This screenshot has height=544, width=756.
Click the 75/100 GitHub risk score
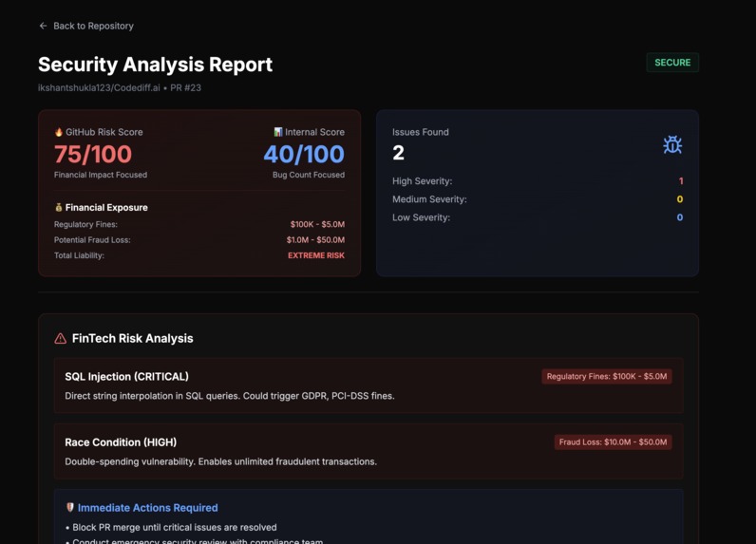coord(92,154)
